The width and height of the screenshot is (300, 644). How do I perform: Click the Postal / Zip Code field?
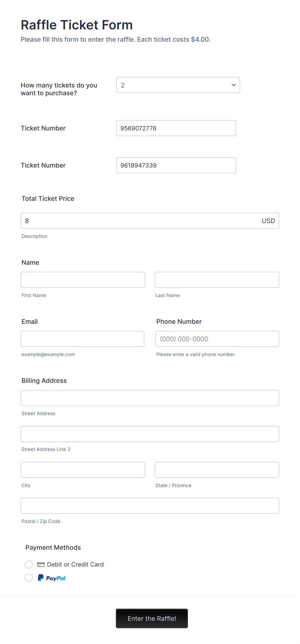(150, 506)
